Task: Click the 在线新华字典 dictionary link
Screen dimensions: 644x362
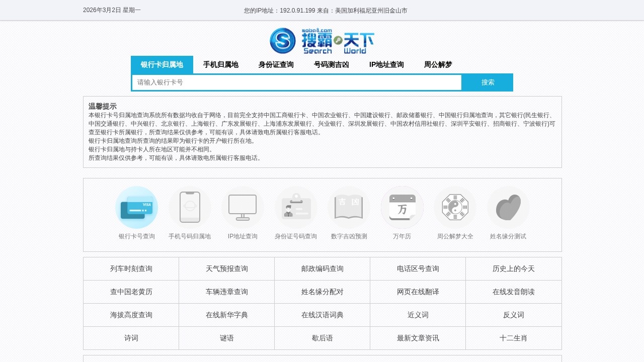Action: 226,315
